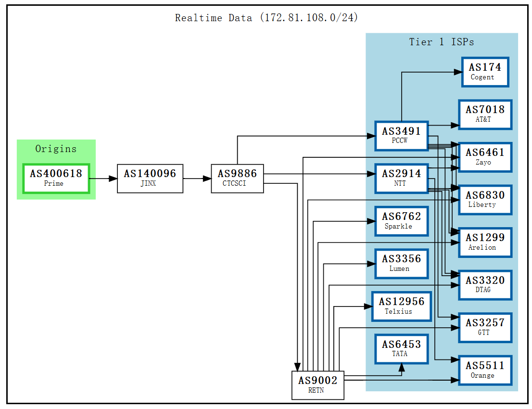The image size is (532, 409).
Task: Select the AS7018 AT&T node
Action: [x=485, y=115]
